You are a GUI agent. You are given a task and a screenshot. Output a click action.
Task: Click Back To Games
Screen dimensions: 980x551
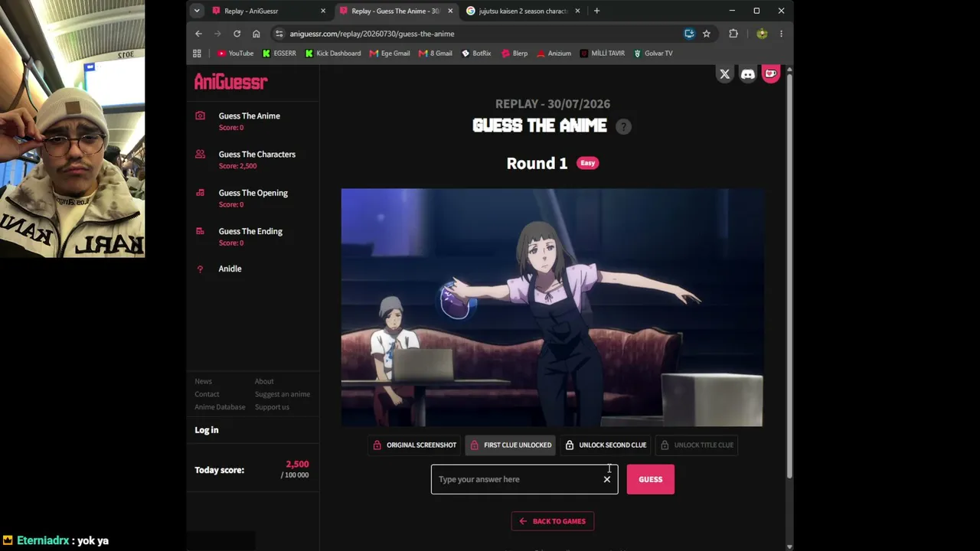coord(553,521)
